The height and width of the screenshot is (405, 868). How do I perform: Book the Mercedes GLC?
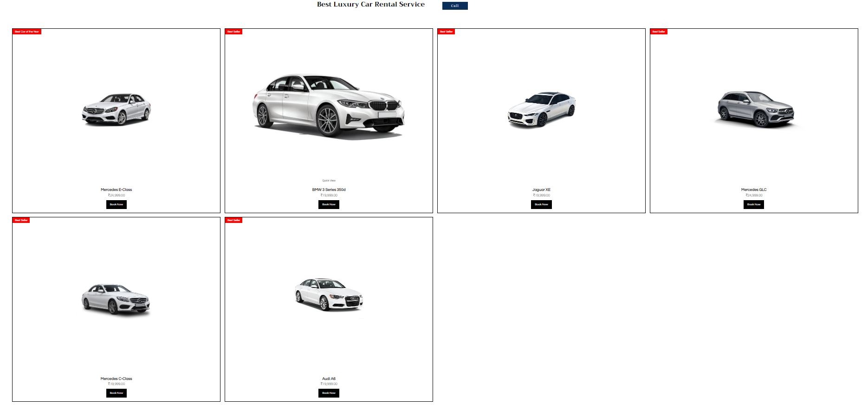754,204
